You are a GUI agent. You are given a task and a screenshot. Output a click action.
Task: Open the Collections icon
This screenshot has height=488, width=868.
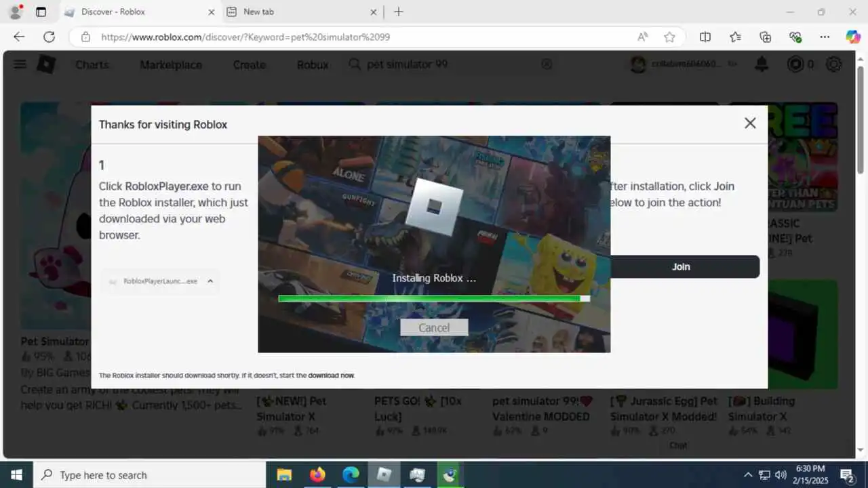coord(765,37)
